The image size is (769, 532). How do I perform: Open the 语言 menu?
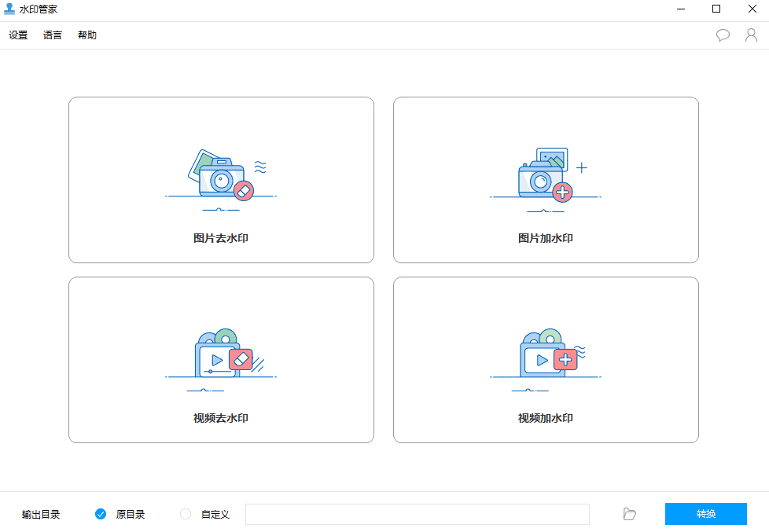coord(53,35)
